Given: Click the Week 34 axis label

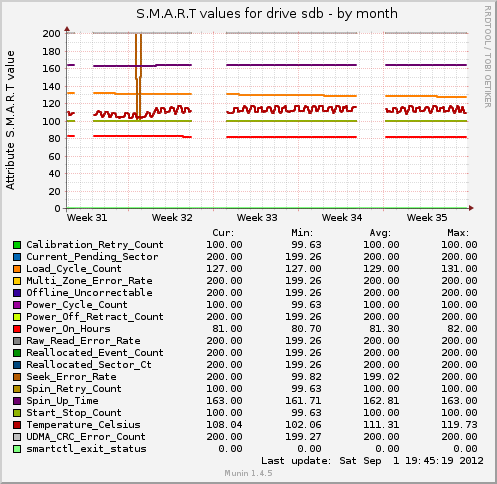Looking at the screenshot, I should click(342, 218).
